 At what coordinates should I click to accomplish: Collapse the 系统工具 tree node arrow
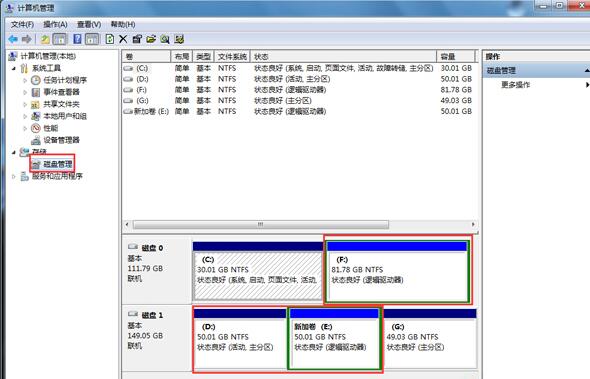pyautogui.click(x=14, y=68)
